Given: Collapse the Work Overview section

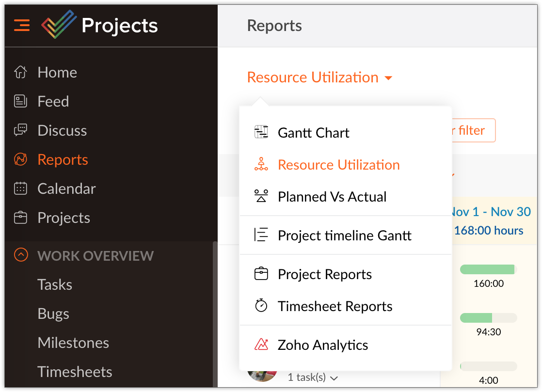Looking at the screenshot, I should (21, 255).
